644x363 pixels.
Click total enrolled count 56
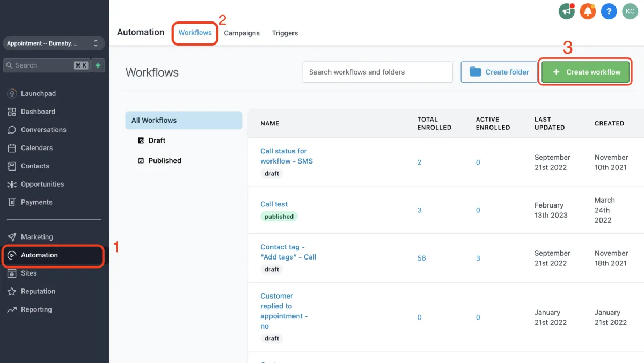pyautogui.click(x=421, y=258)
